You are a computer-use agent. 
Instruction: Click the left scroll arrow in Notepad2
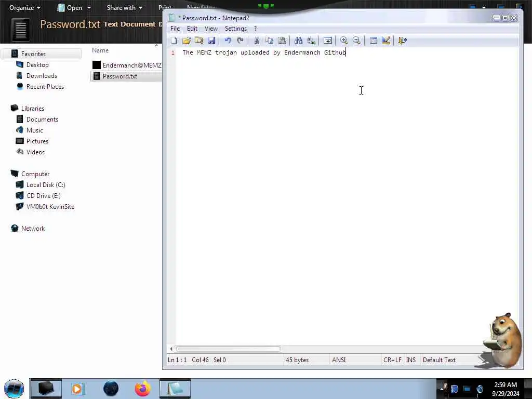[x=171, y=349]
